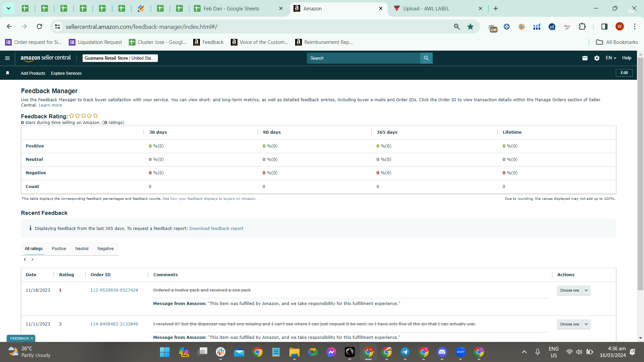Open the settings gear icon
This screenshot has height=362, width=644.
[597, 58]
